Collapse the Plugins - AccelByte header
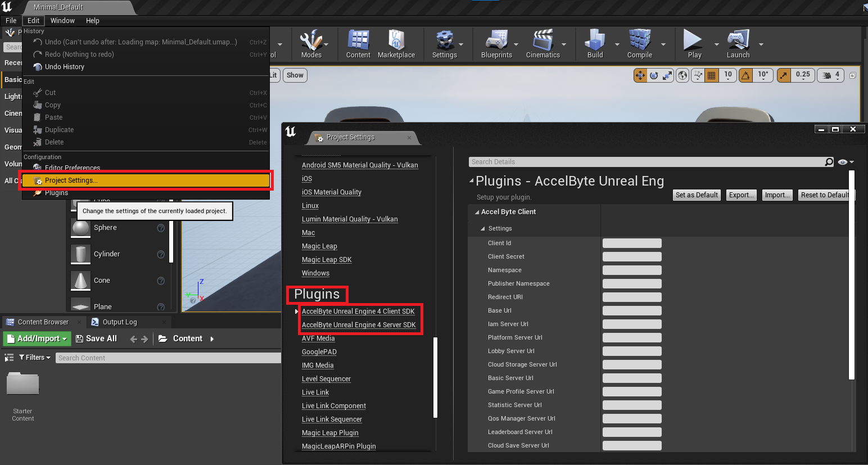Screen dimensions: 868x465 tap(472, 181)
